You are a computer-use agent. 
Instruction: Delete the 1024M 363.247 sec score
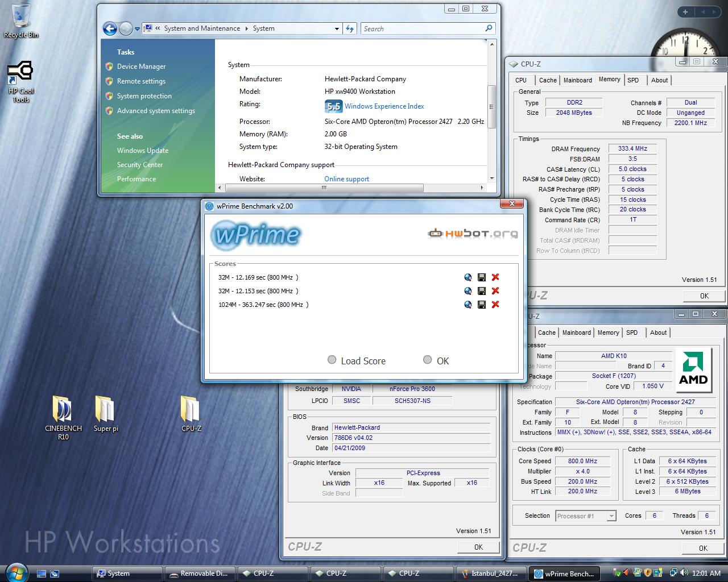pos(495,305)
